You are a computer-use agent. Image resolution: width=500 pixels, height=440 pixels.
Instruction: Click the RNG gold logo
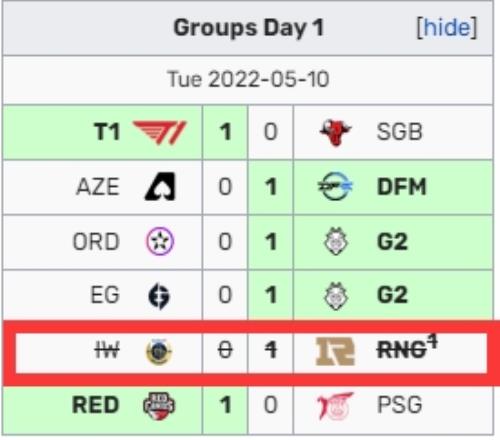pyautogui.click(x=335, y=351)
